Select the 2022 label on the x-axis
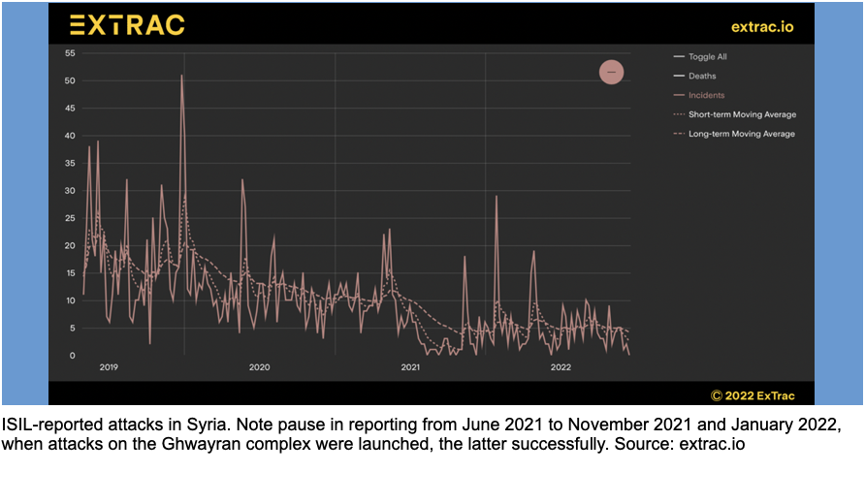 pyautogui.click(x=561, y=367)
